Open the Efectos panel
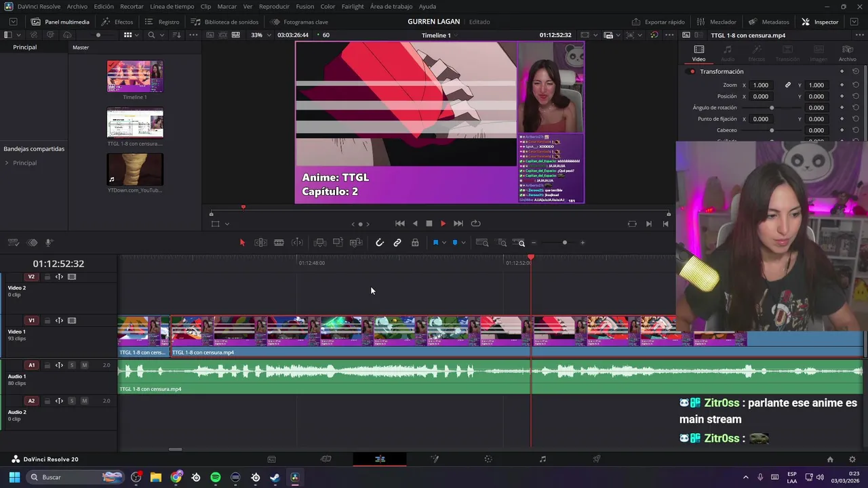The height and width of the screenshot is (488, 868). tap(117, 22)
